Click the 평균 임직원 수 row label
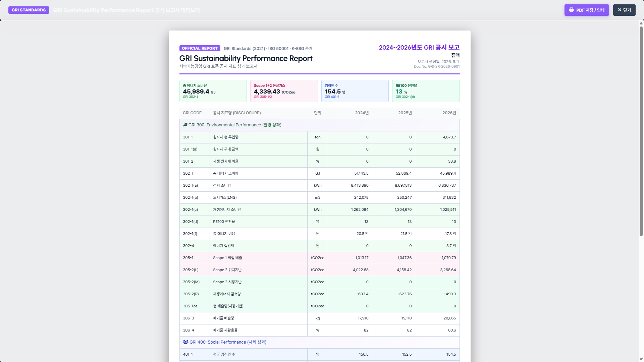This screenshot has height=362, width=644. [224, 354]
